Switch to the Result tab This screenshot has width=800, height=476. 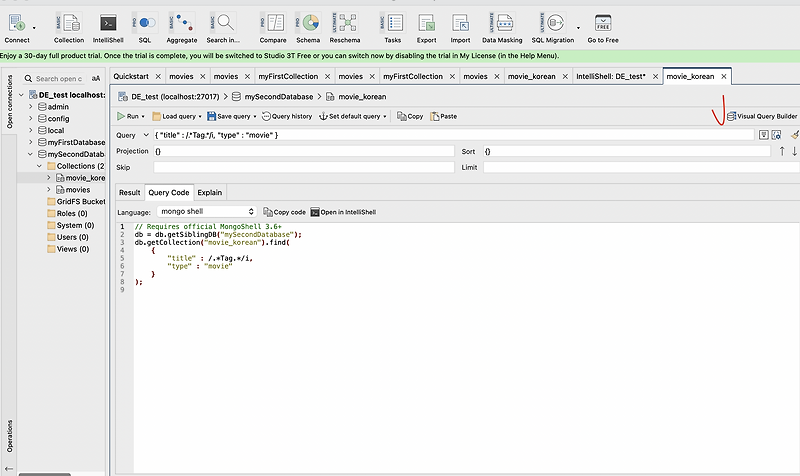[x=130, y=192]
